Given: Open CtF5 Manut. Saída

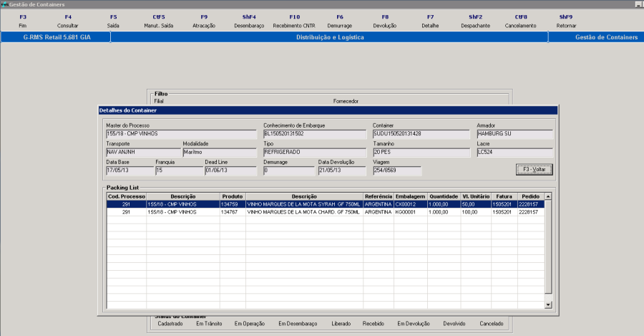Looking at the screenshot, I should (x=159, y=21).
